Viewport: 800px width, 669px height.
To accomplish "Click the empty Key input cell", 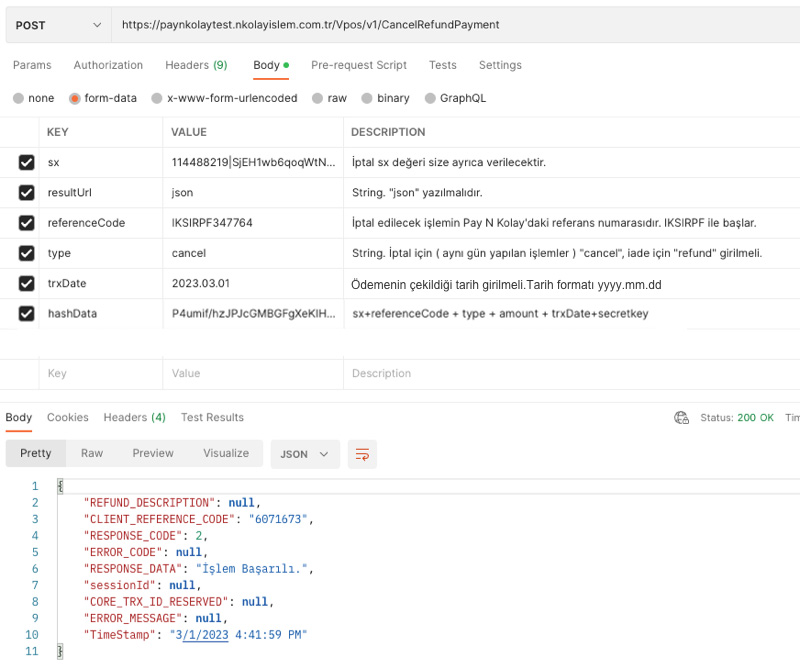I will pyautogui.click(x=101, y=374).
